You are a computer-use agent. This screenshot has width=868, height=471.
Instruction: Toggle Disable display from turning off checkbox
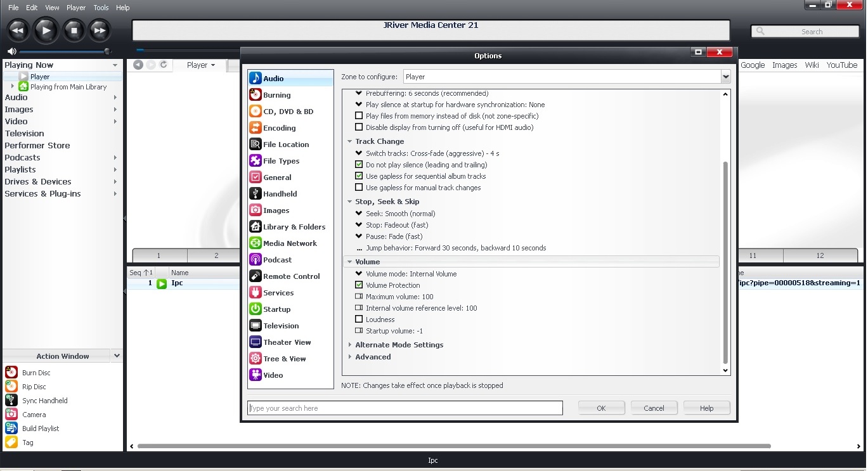click(x=359, y=127)
